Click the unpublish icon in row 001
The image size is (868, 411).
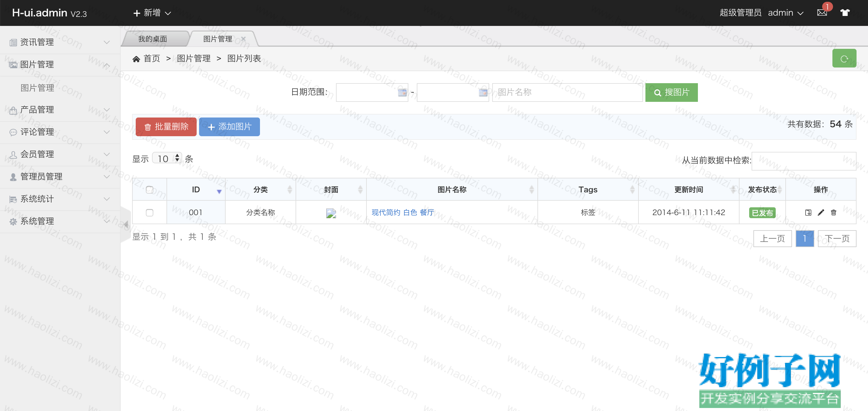pyautogui.click(x=808, y=212)
